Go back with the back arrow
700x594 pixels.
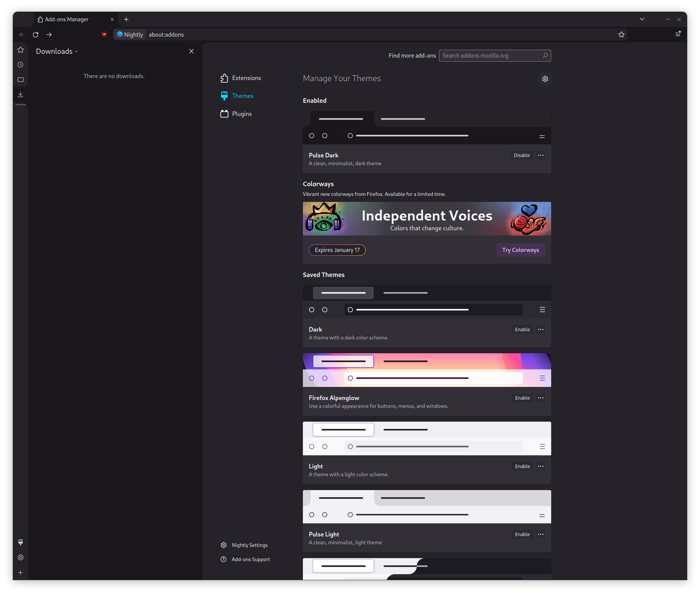pyautogui.click(x=22, y=34)
